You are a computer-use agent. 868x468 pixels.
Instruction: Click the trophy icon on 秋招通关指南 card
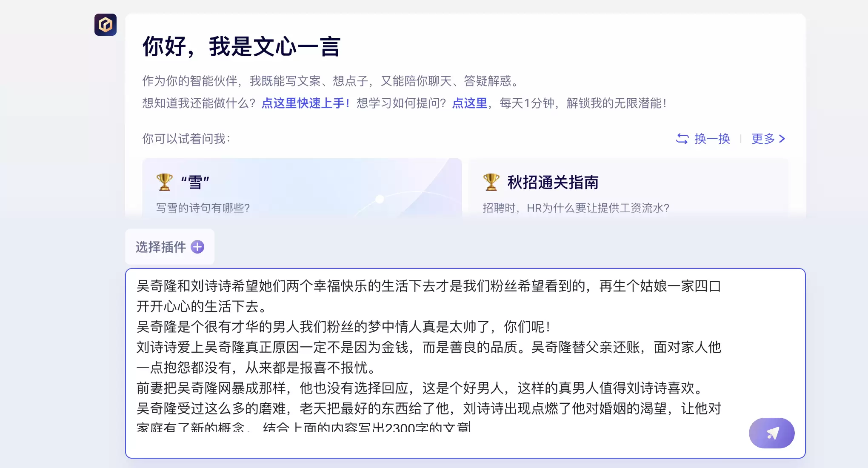(x=491, y=182)
